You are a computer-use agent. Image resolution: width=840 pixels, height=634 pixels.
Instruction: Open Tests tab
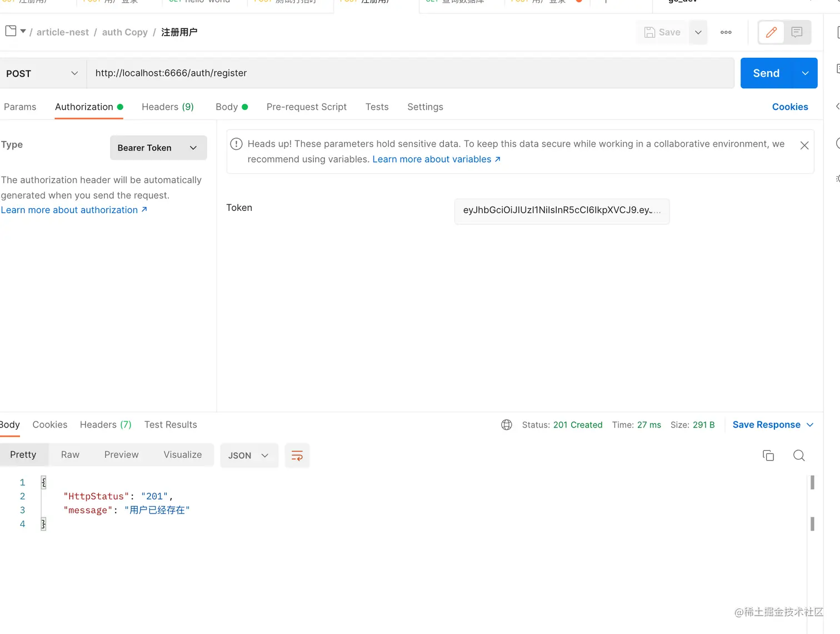(x=377, y=107)
